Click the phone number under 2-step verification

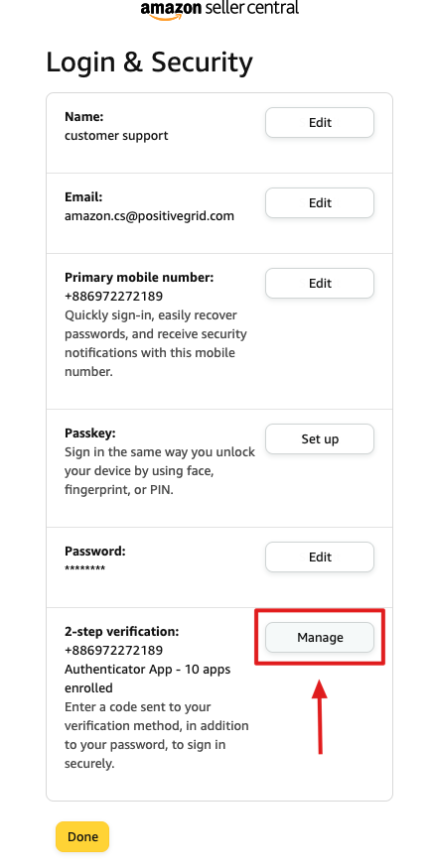(x=113, y=650)
